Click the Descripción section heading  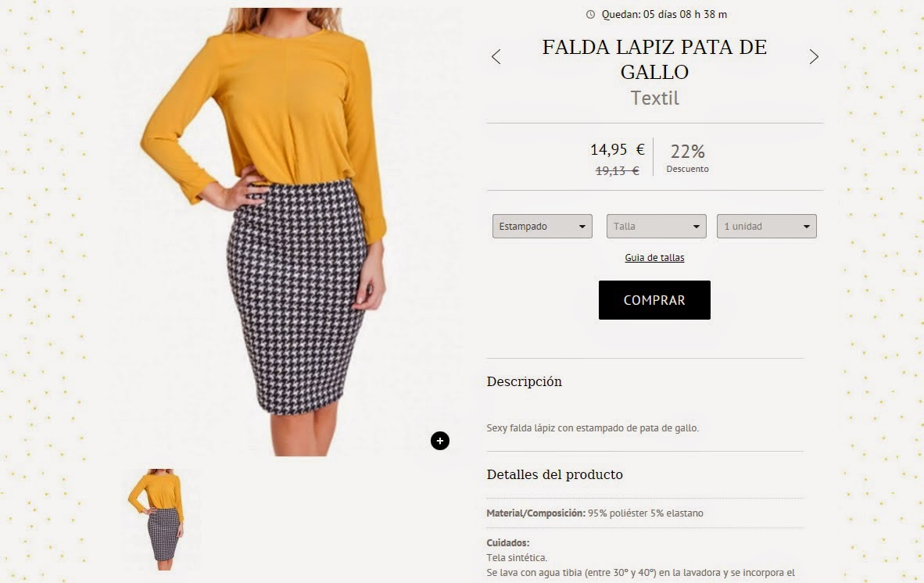[x=524, y=381]
